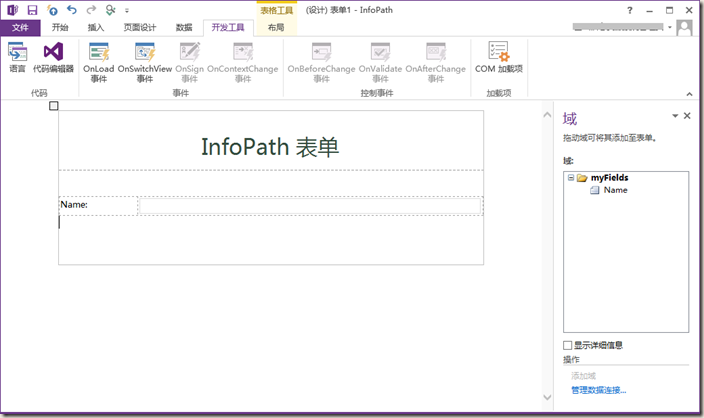This screenshot has width=704, height=418.
Task: Click the quick publish icon next to save
Action: [53, 10]
